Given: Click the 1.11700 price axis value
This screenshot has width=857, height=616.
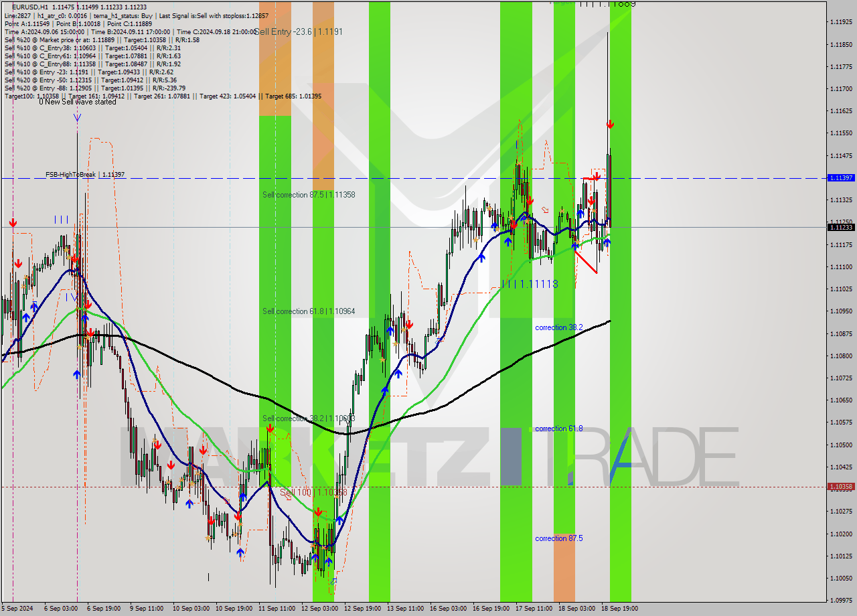Looking at the screenshot, I should [x=841, y=88].
